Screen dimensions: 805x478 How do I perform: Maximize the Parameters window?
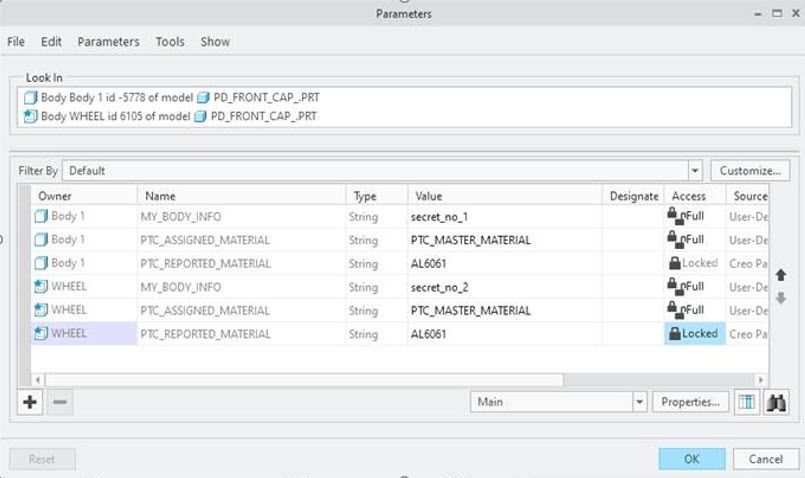click(x=777, y=13)
